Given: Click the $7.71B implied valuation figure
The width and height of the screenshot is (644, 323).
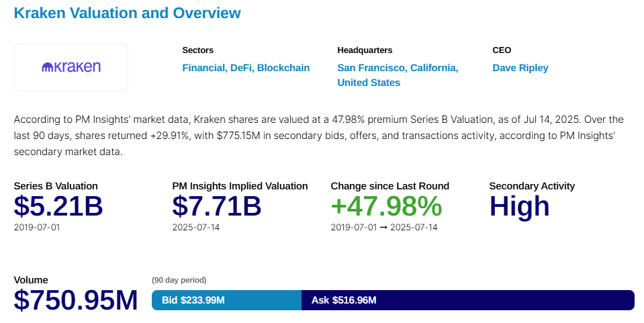Looking at the screenshot, I should pyautogui.click(x=217, y=206).
